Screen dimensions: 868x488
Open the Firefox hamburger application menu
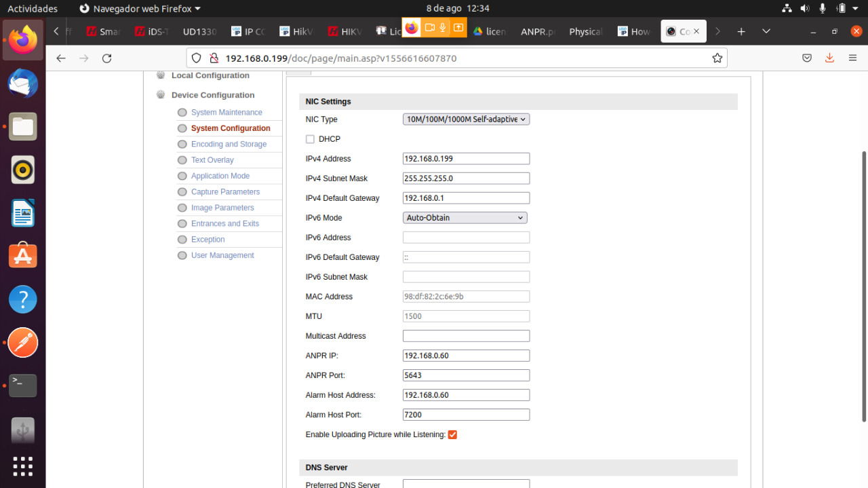click(x=852, y=58)
